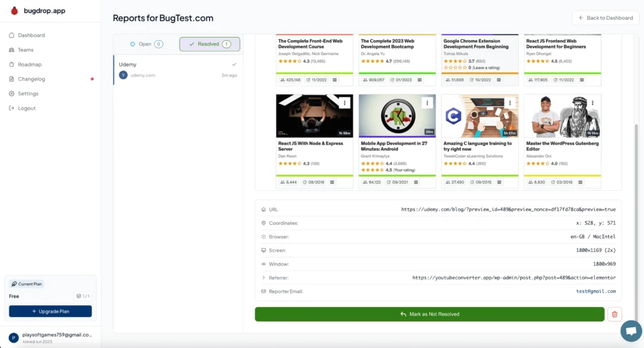
Task: Click the Your rating stars on Mobile App card
Action: [372, 170]
